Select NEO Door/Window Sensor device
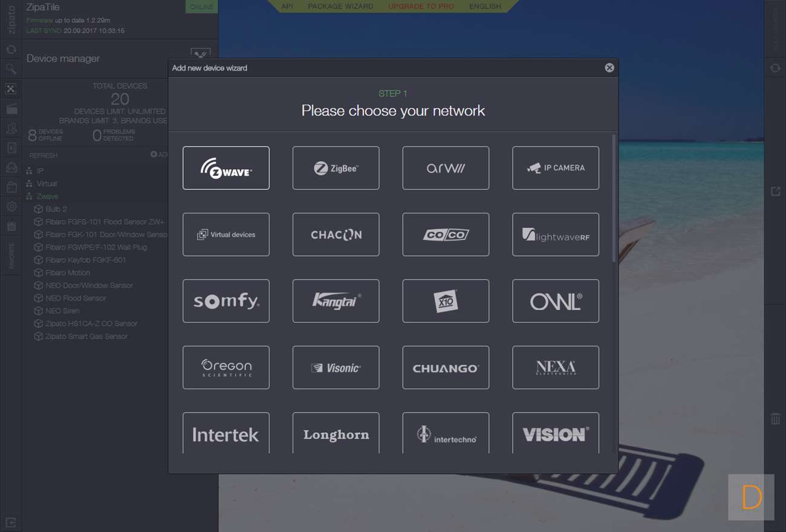The height and width of the screenshot is (532, 786). (84, 285)
